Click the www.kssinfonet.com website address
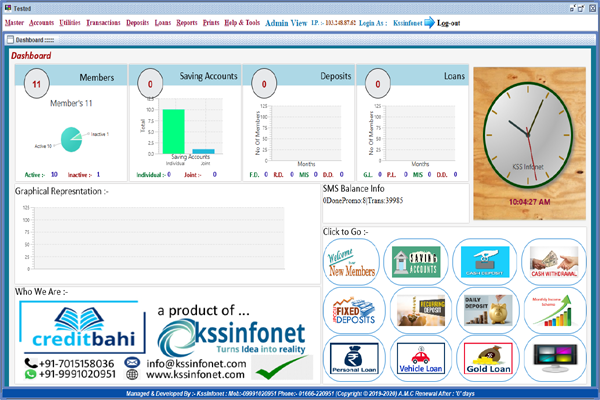The image size is (600, 400). (x=195, y=374)
